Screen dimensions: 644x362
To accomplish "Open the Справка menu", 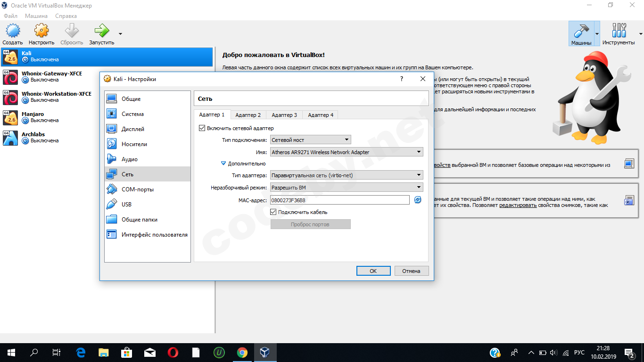I will pos(66,16).
